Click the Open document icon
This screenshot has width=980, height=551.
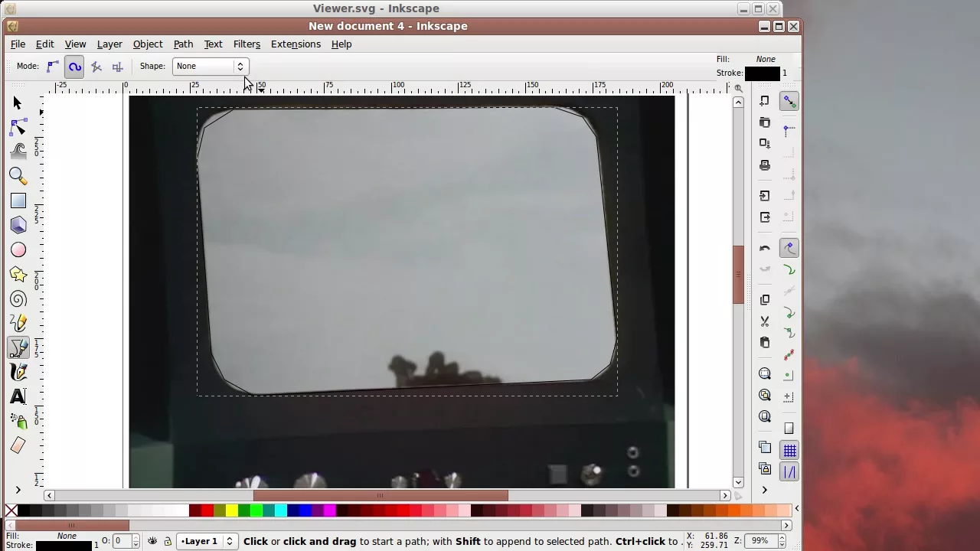(765, 122)
